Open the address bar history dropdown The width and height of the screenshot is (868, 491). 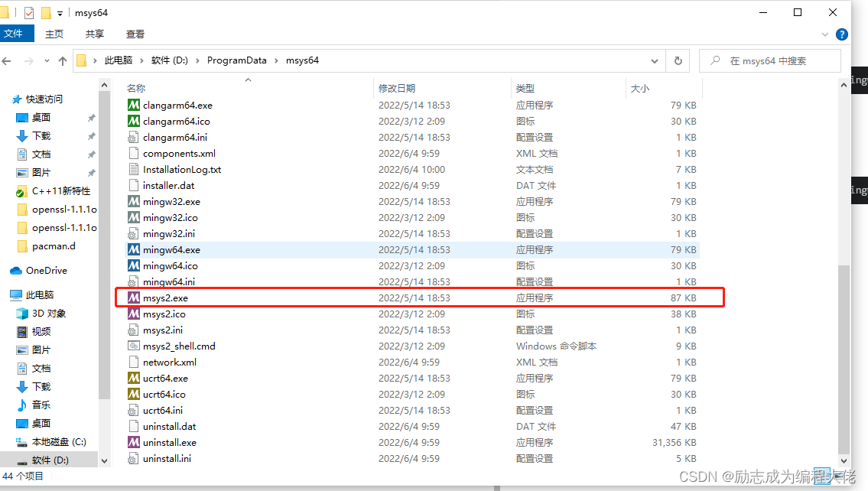654,60
